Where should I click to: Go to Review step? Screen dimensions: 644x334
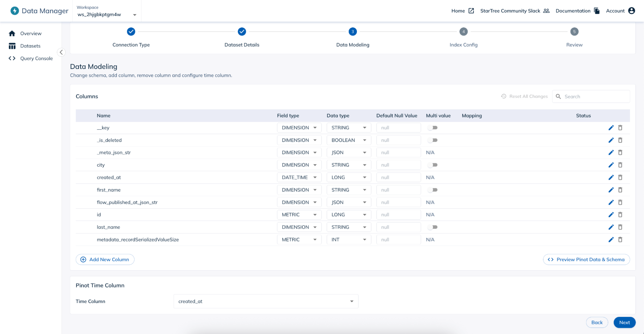[574, 38]
